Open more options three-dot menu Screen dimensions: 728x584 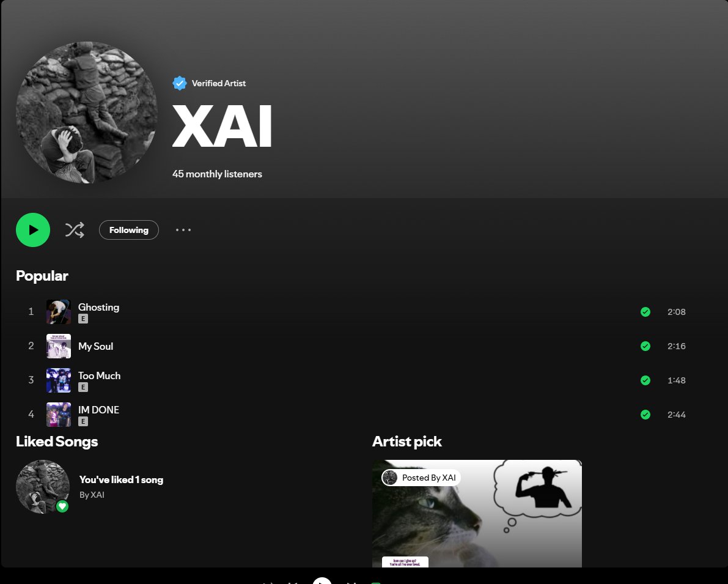[183, 230]
